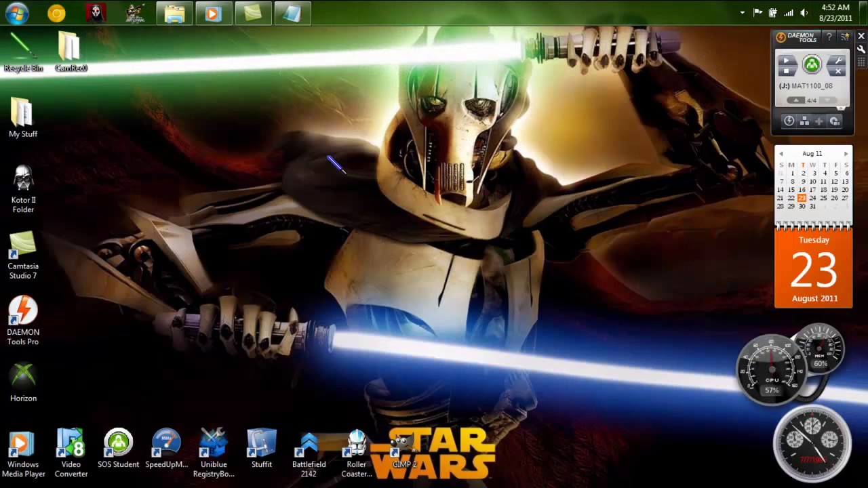Open the gadget device wrench parameters button
868x488 pixels.
[x=837, y=60]
